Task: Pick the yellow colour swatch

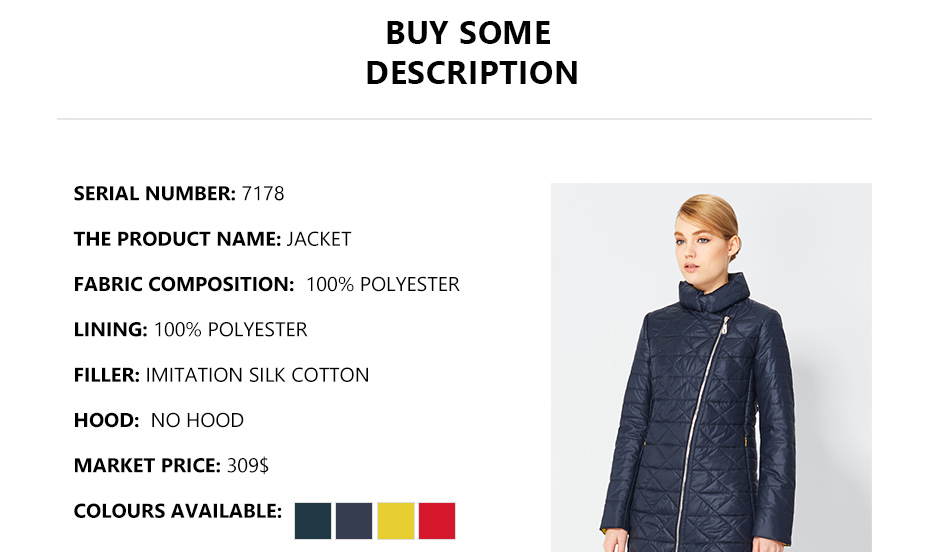Action: pos(396,521)
